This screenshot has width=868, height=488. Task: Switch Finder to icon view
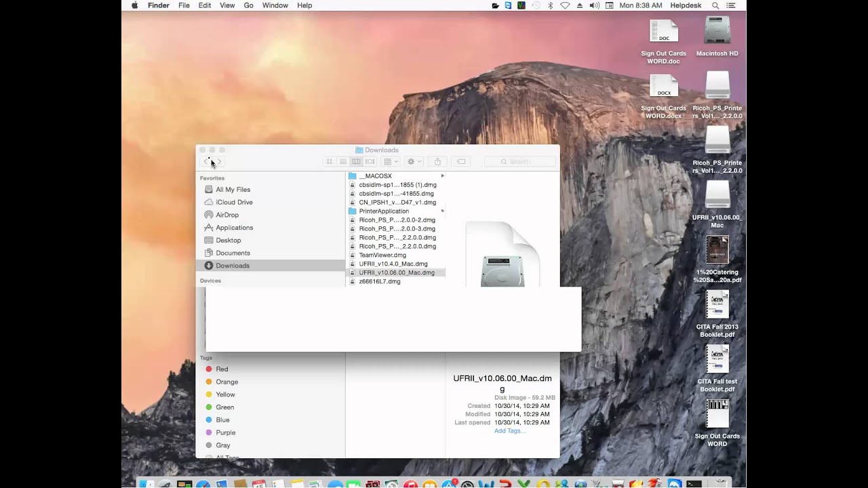(x=330, y=161)
